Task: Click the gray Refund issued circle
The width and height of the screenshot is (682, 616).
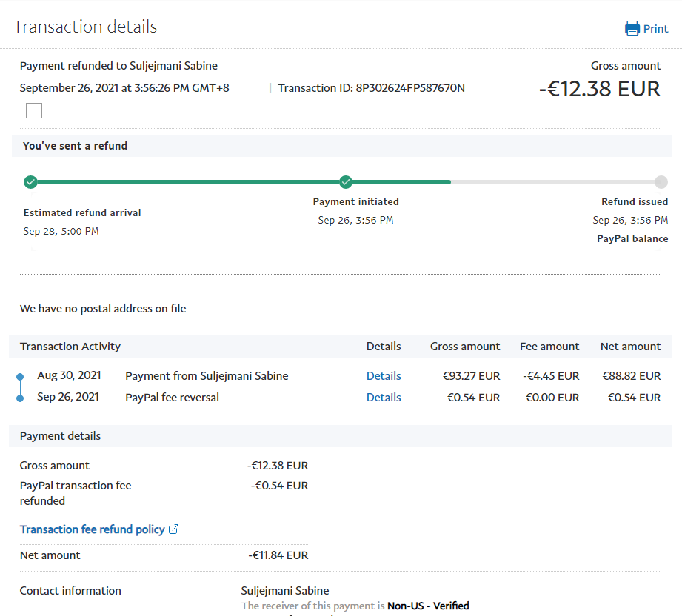Action: click(x=661, y=182)
